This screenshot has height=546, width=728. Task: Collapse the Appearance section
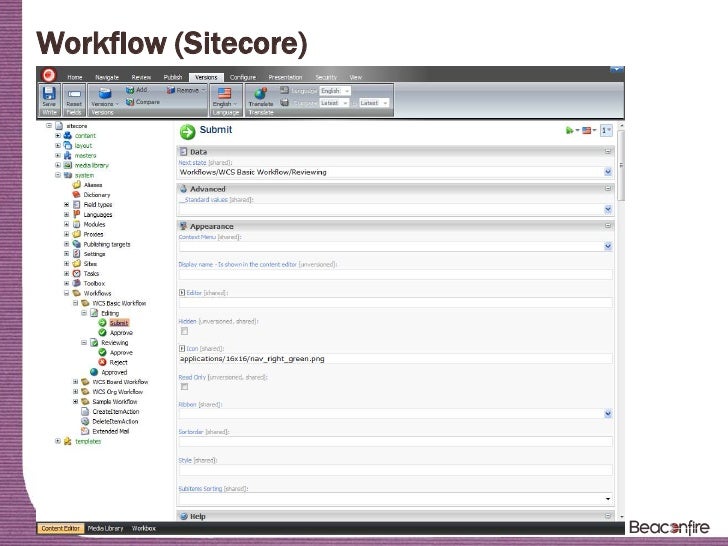click(608, 226)
